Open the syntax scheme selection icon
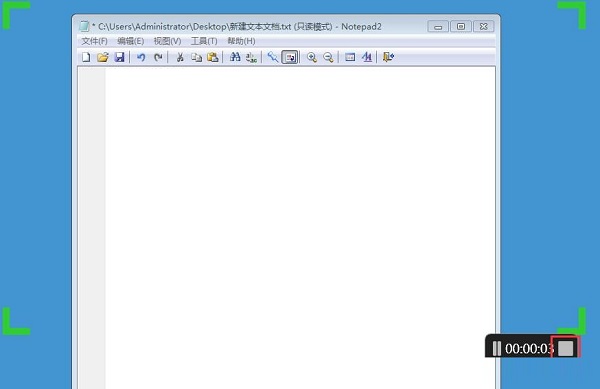This screenshot has height=389, width=600. pos(350,57)
